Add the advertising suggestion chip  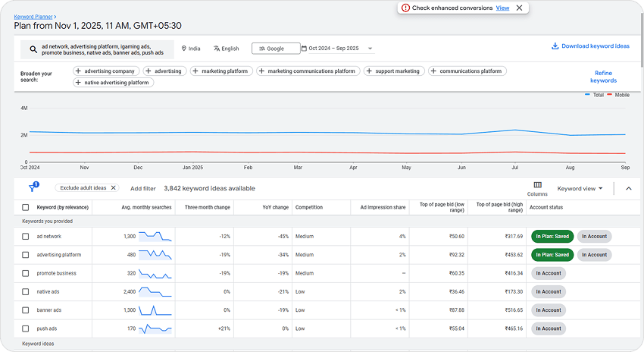(164, 71)
